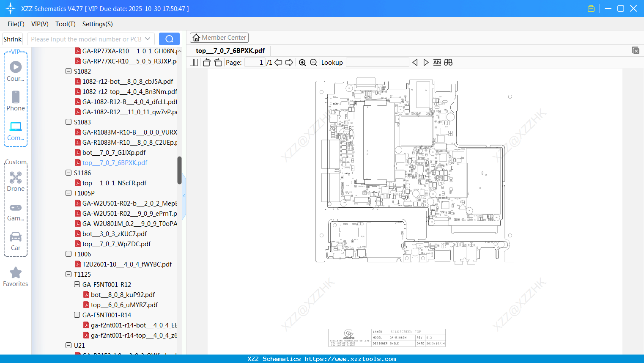
Task: Select the top__7_0_7_6BPXK.pdf tab
Action: click(230, 51)
